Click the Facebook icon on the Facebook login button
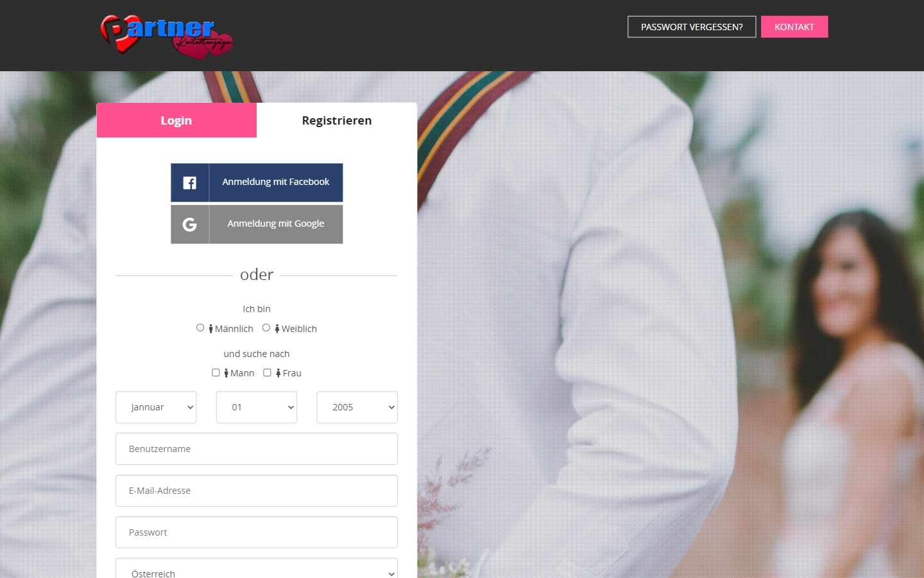Image resolution: width=924 pixels, height=578 pixels. [189, 182]
